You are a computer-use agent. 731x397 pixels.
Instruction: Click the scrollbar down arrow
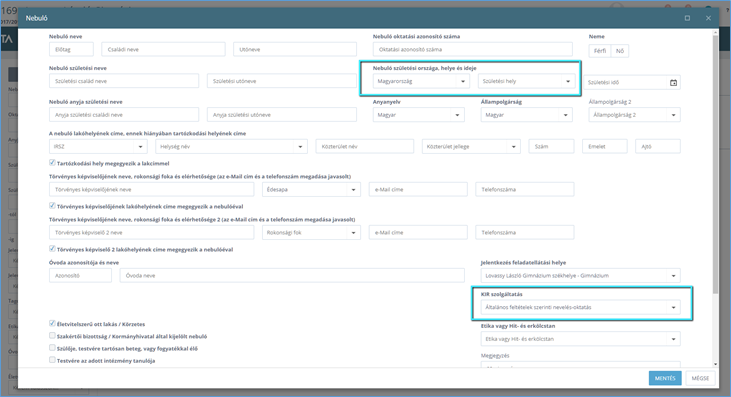click(x=716, y=364)
